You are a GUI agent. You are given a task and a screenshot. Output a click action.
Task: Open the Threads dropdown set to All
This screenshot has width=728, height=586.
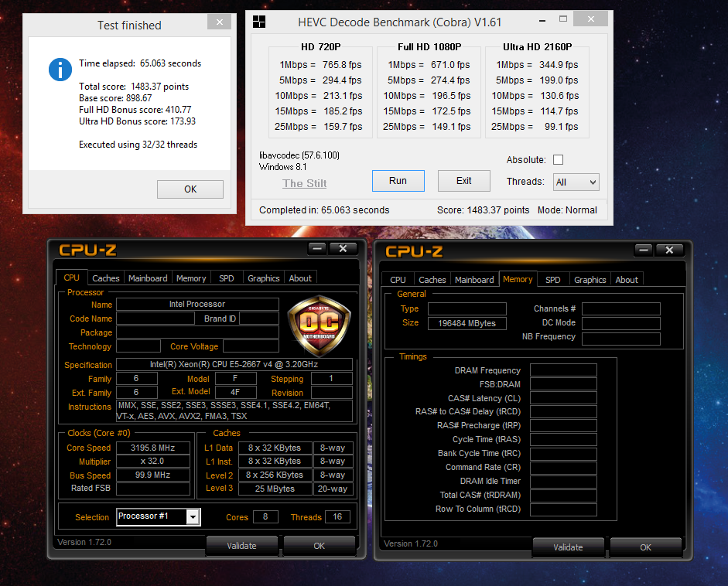(x=576, y=182)
